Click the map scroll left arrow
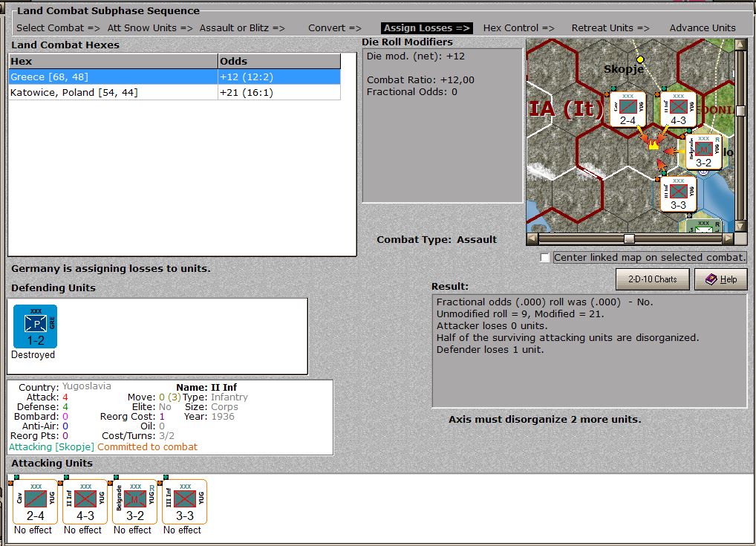756x546 pixels. 532,238
